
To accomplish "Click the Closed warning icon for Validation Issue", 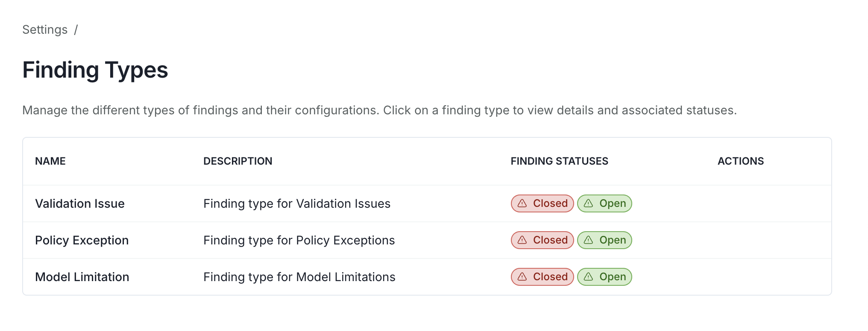I will (x=522, y=203).
